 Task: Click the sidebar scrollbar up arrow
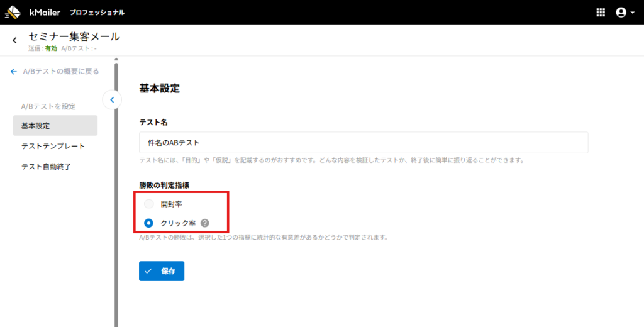pyautogui.click(x=116, y=59)
